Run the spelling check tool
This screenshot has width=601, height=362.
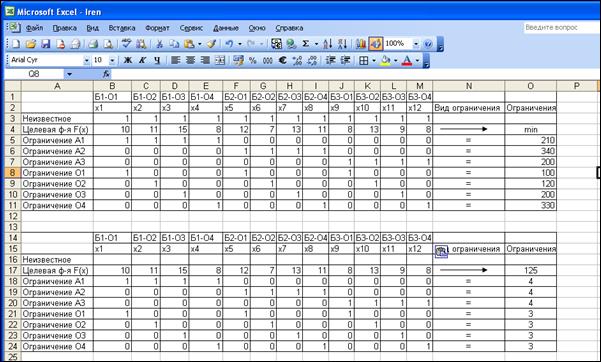[126, 44]
